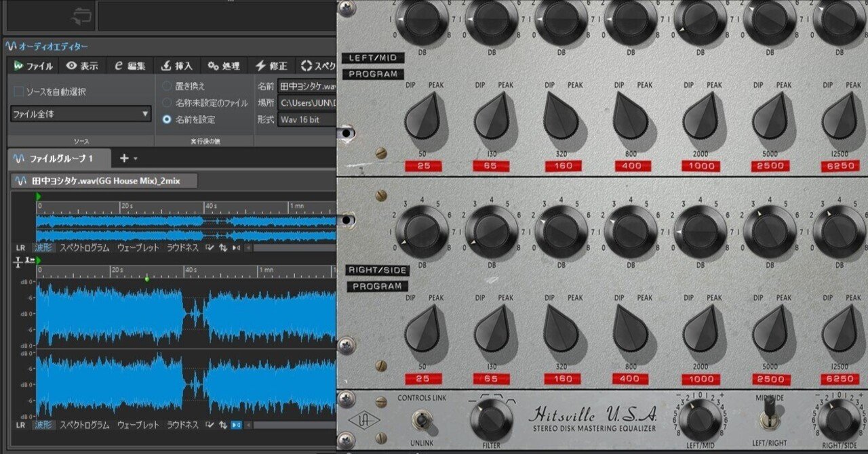Click the up-down arrows icon in main toolbar
868x454 pixels.
(x=223, y=425)
